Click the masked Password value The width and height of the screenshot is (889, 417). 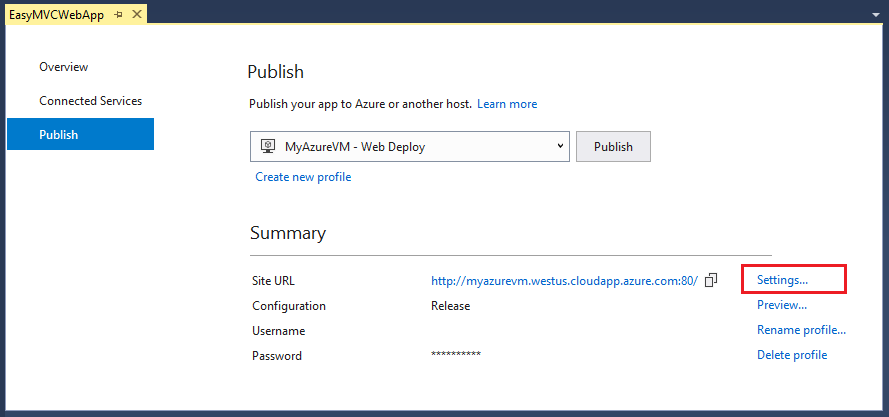[x=456, y=354]
